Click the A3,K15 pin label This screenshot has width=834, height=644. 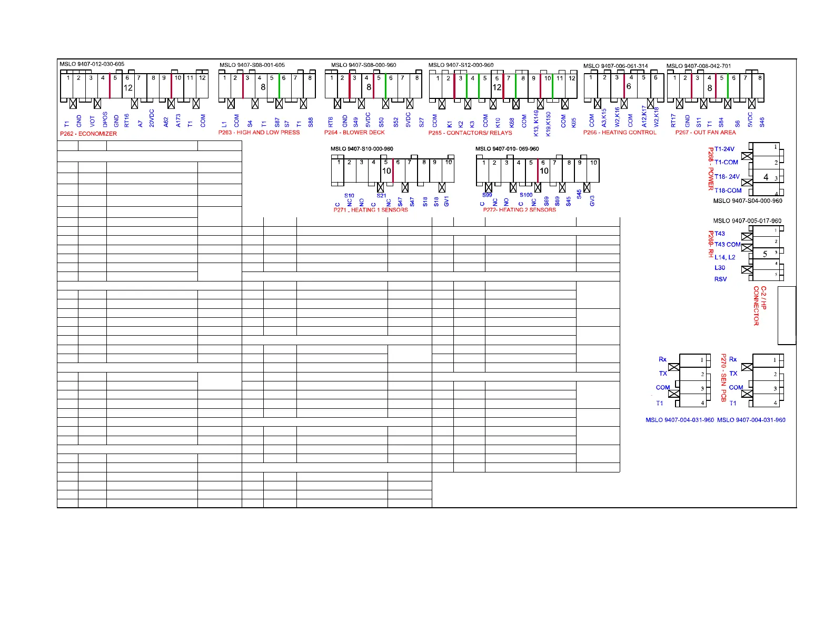point(604,118)
